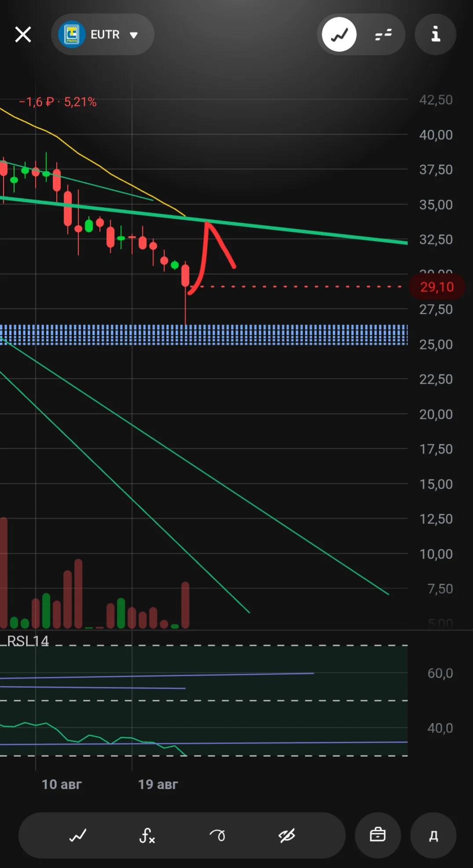Select the 10,00 price axis label

(436, 554)
